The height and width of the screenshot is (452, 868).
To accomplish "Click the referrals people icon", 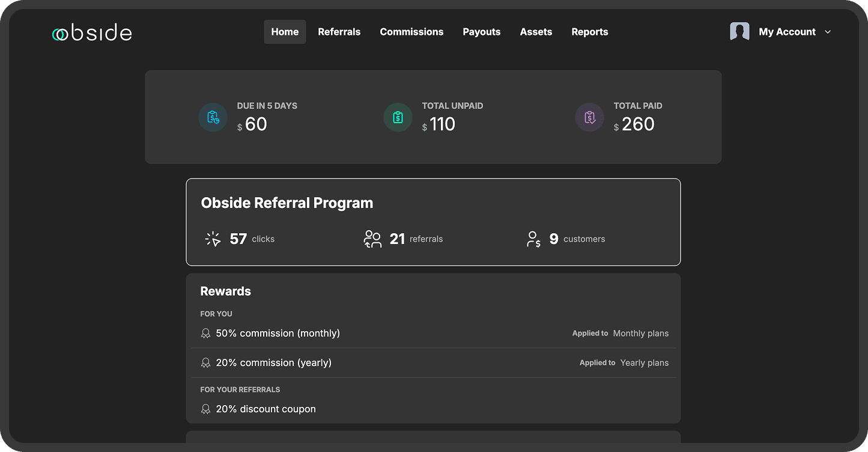I will click(x=372, y=239).
